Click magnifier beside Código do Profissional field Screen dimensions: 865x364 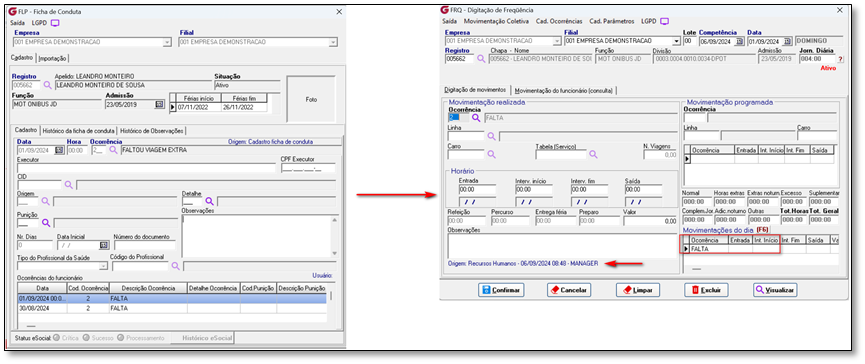[x=175, y=266]
